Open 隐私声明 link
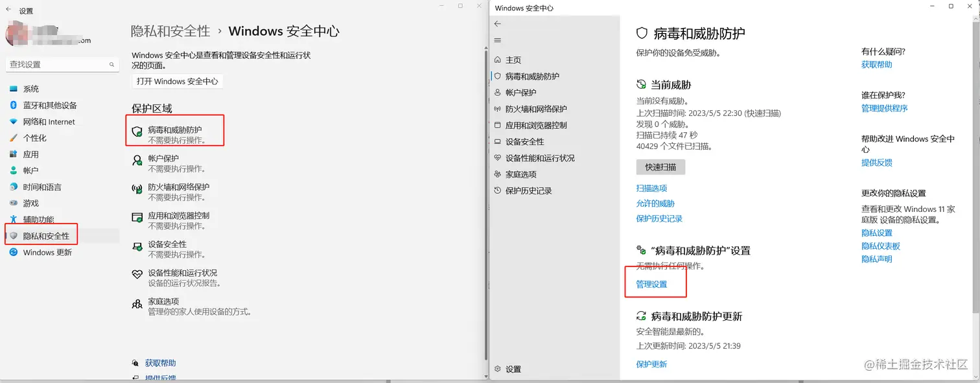Screen dimensions: 980x383 pos(876,259)
